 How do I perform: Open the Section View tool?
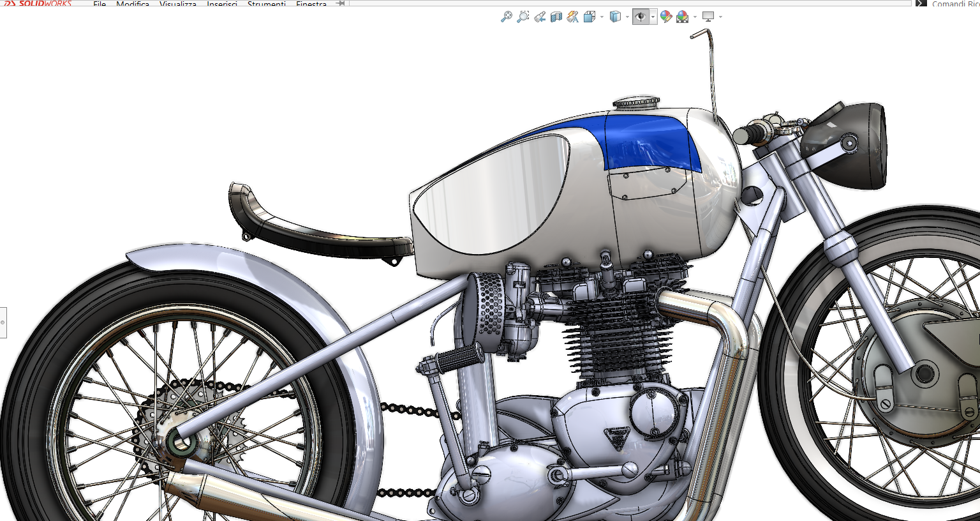[556, 17]
